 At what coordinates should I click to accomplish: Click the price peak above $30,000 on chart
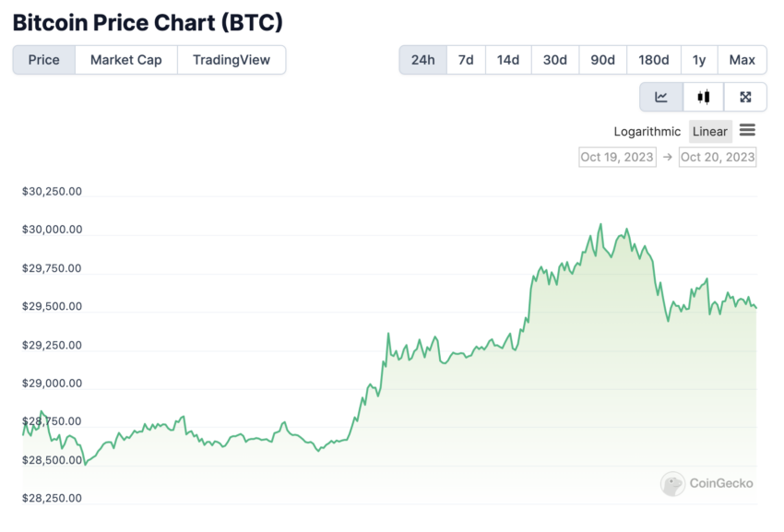(601, 224)
